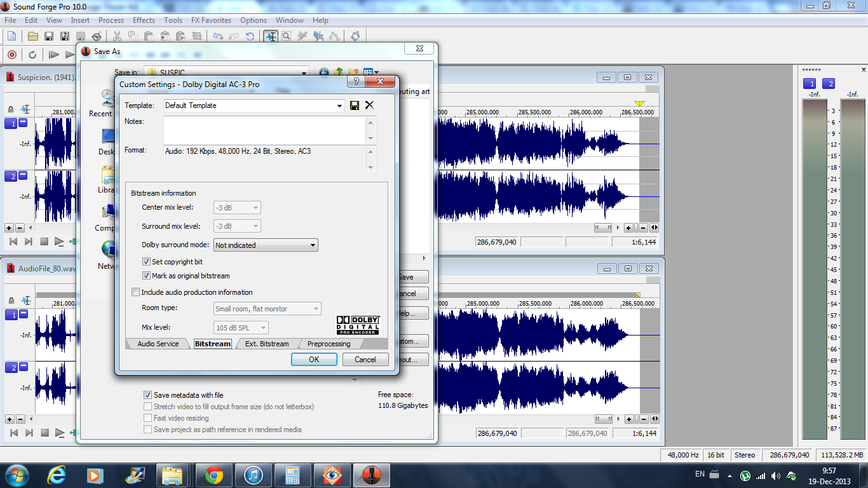The height and width of the screenshot is (488, 868).
Task: Select the Event tool in main toolbar
Action: point(318,36)
